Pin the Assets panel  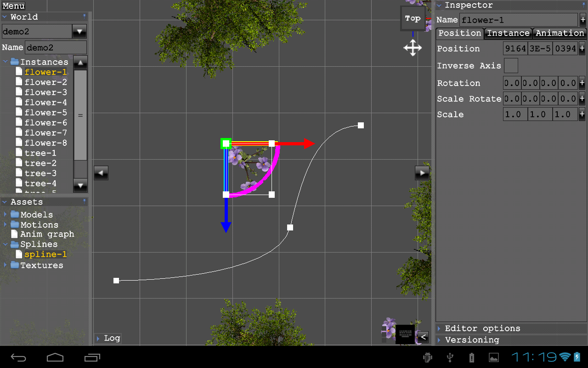[x=84, y=201]
